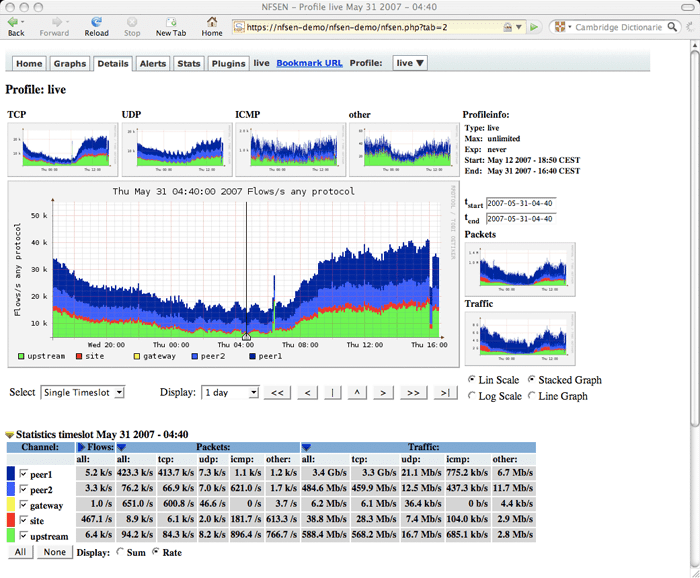700x578 pixels.
Task: Click the Forward arrow icon
Action: pyautogui.click(x=57, y=21)
